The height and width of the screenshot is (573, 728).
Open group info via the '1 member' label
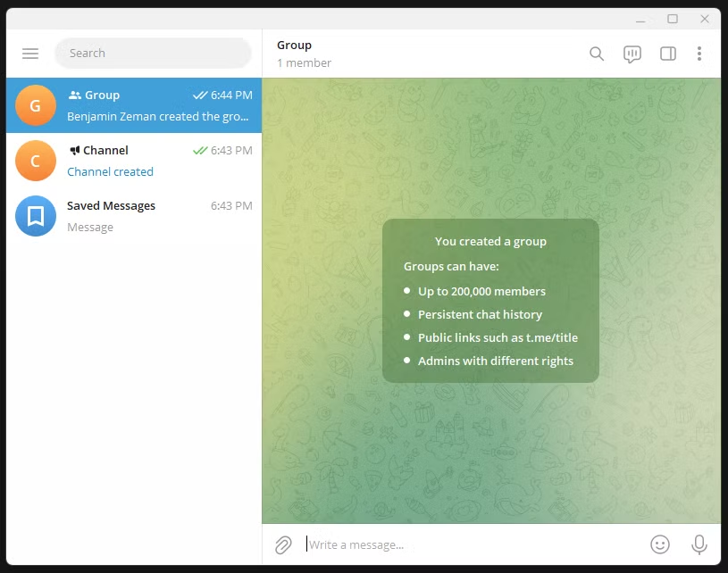click(304, 63)
